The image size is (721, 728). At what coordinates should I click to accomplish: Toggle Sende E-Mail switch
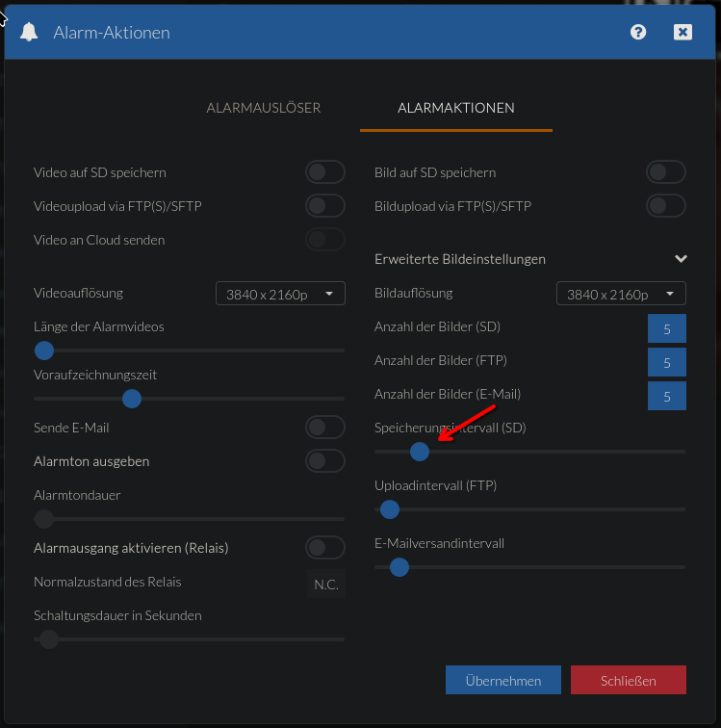coord(324,428)
